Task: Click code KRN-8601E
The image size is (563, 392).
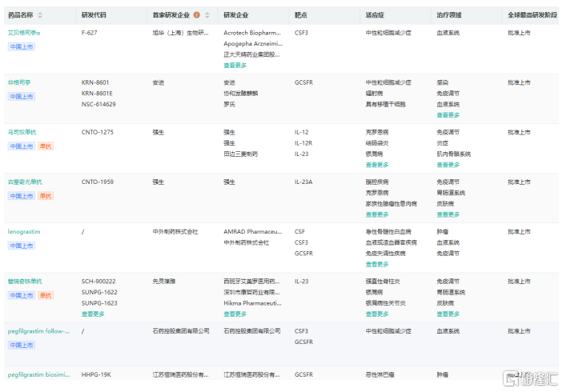Action: 97,94
